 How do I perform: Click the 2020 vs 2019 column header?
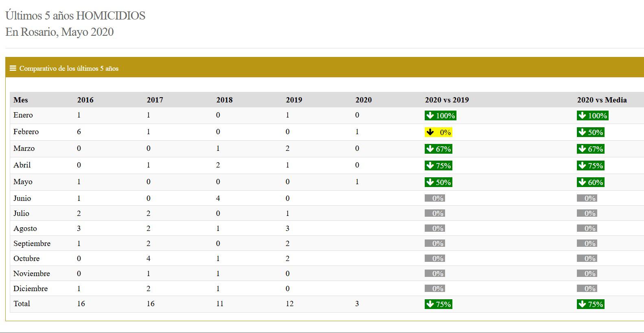coord(447,100)
